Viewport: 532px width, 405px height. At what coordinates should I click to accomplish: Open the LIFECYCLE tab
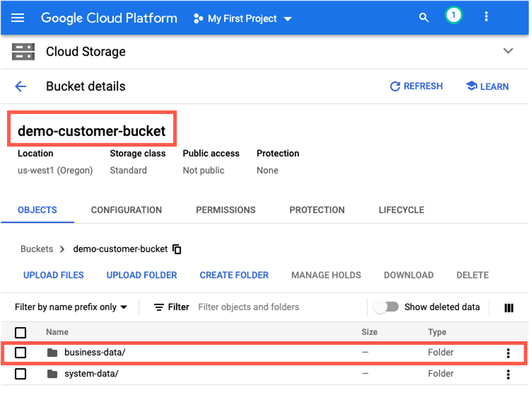(401, 210)
